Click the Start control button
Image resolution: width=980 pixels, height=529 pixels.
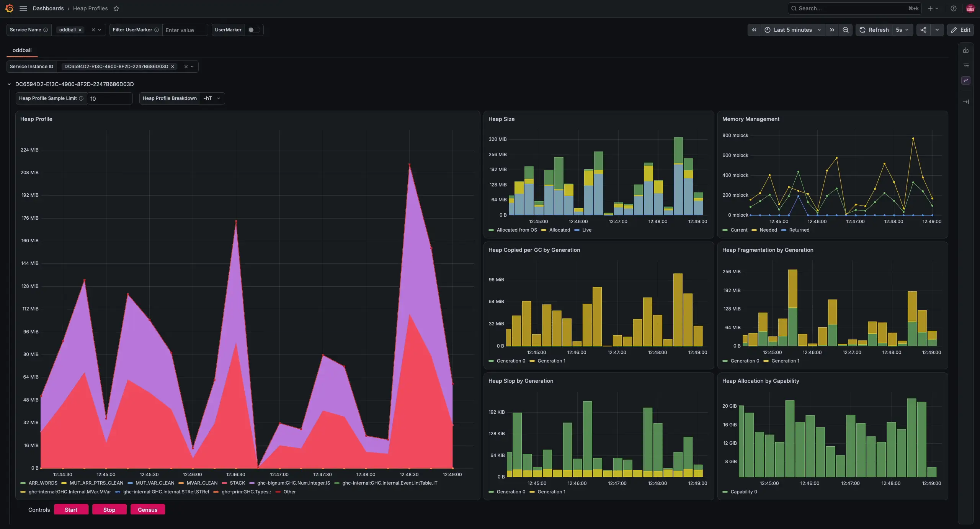point(71,509)
